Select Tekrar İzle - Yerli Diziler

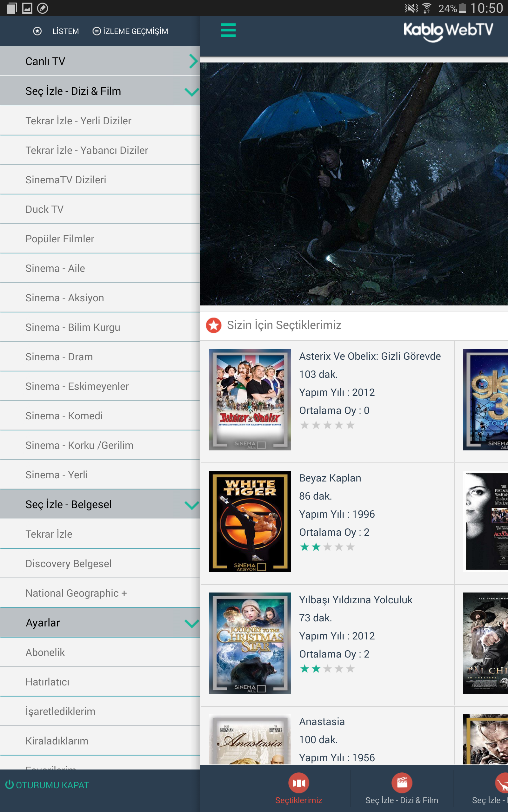coord(100,121)
